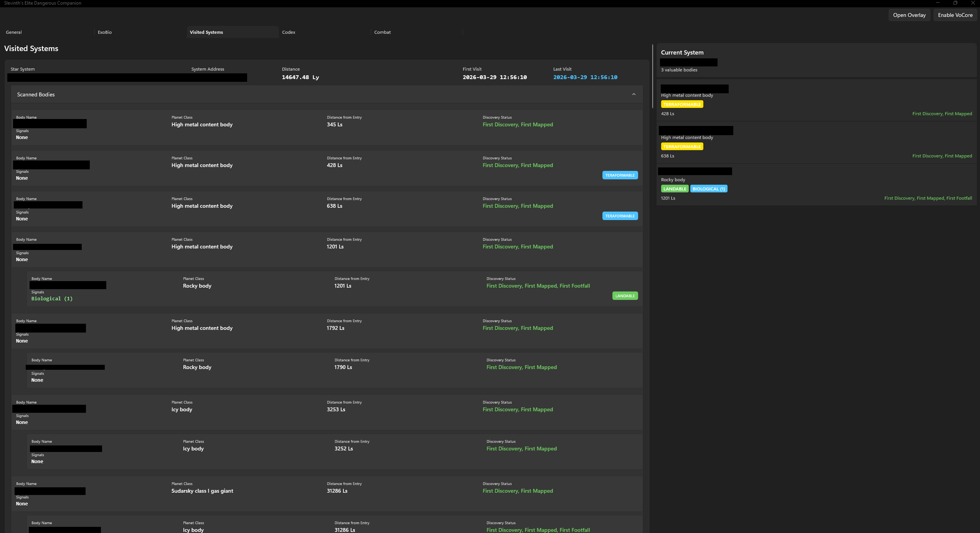Click yellow TERRAFORMABLE tag above 428 Ls
The image size is (980, 533).
(682, 104)
